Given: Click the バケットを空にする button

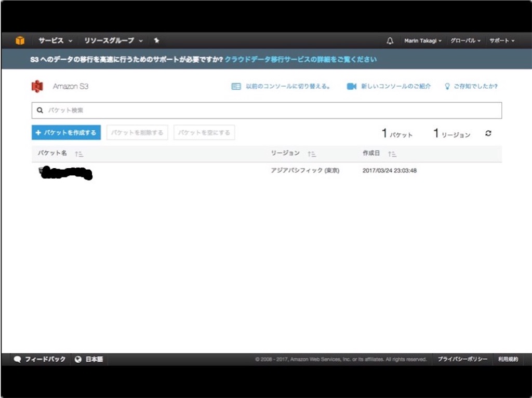Looking at the screenshot, I should point(204,132).
